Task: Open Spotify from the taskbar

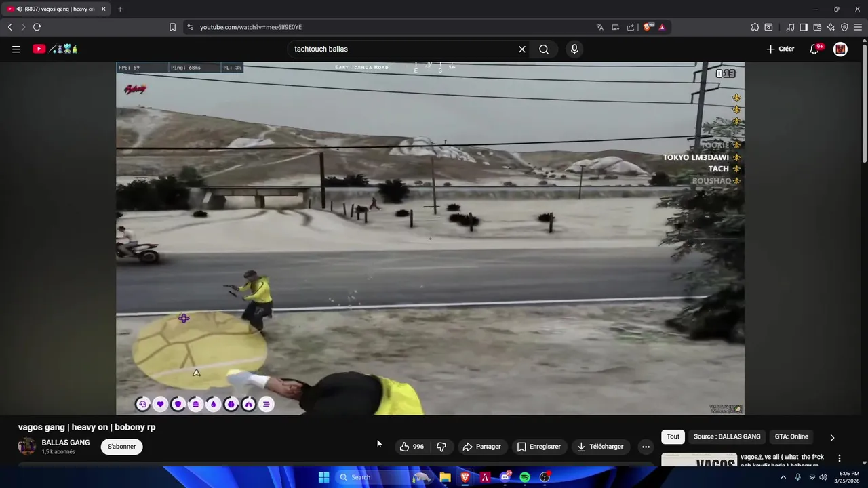Action: (x=525, y=477)
